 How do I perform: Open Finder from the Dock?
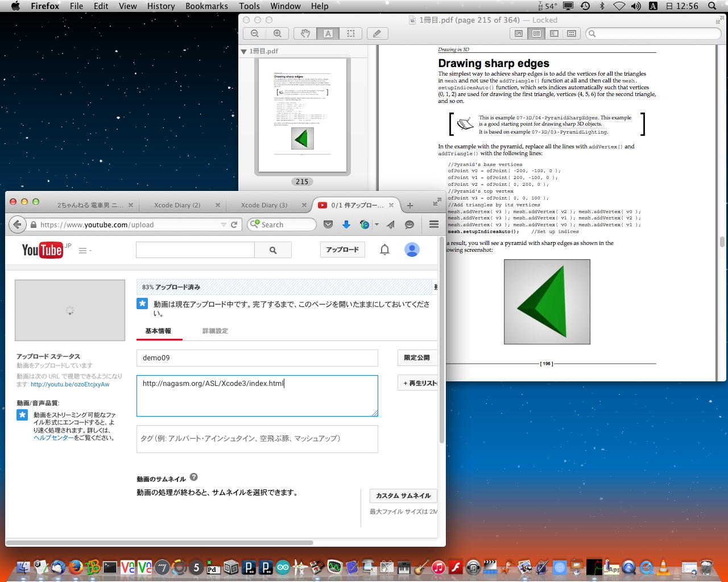pyautogui.click(x=23, y=567)
